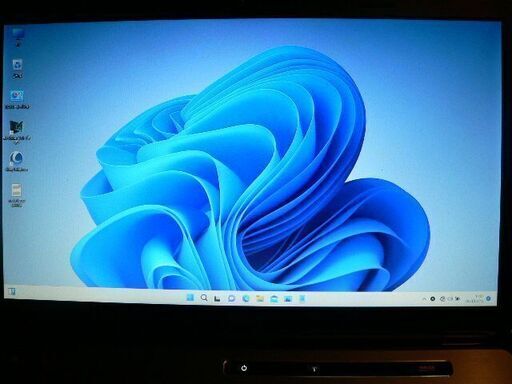Select the This PC desktop icon
Viewport: 512px width, 384px height.
(18, 37)
